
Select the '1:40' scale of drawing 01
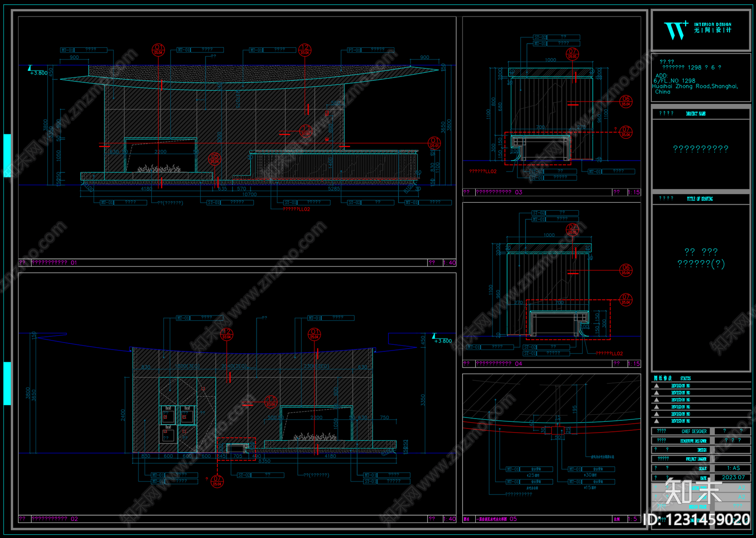click(x=450, y=263)
